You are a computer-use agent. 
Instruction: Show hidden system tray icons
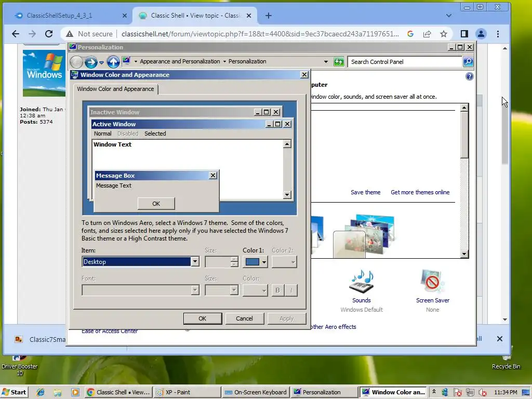(x=434, y=392)
